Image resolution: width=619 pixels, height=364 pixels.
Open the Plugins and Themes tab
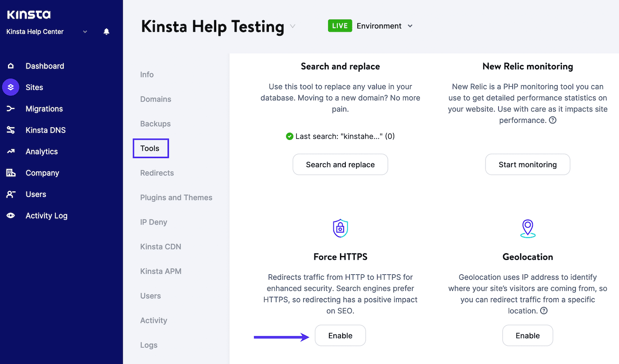176,197
